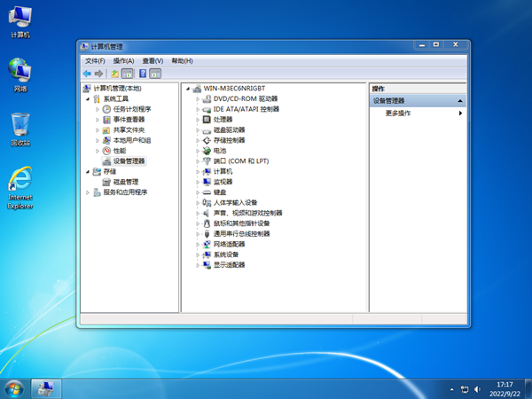Expand the 本地用户和组 tree node

point(98,140)
